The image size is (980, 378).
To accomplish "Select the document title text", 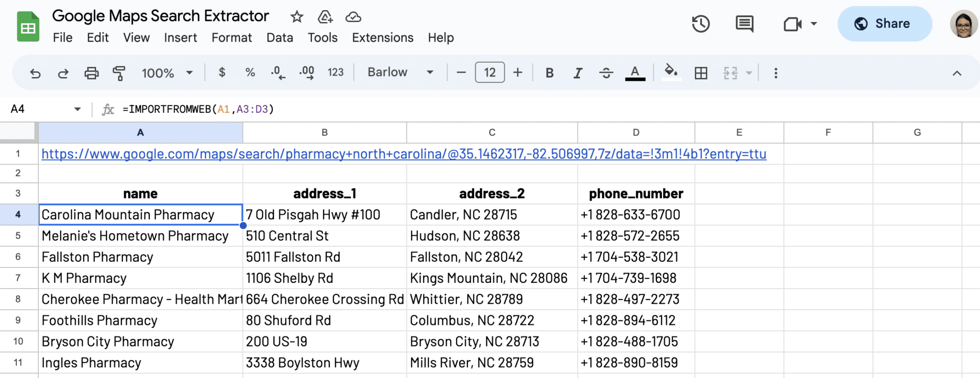I will coord(160,16).
